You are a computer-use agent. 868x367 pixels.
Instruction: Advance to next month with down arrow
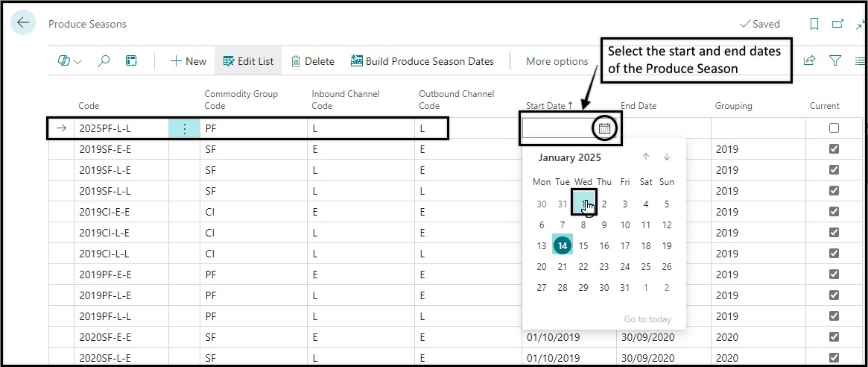click(x=667, y=157)
